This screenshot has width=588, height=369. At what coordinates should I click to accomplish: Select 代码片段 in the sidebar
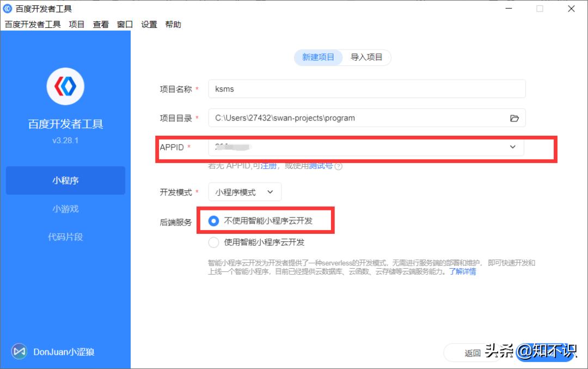coord(65,237)
